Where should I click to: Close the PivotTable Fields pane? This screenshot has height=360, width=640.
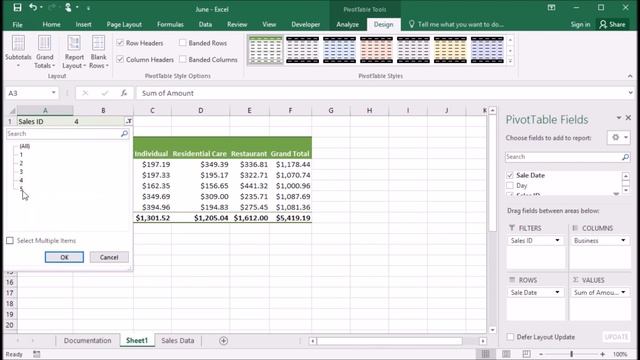coord(629,118)
